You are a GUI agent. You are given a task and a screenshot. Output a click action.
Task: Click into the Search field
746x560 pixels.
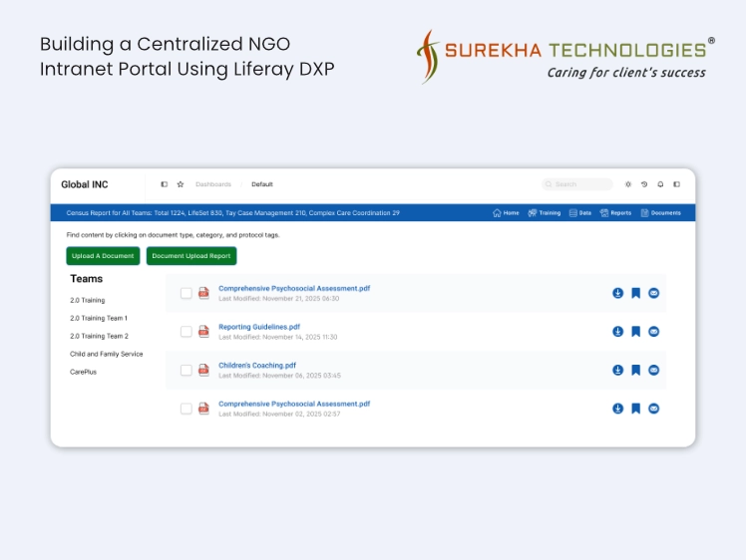click(x=577, y=184)
